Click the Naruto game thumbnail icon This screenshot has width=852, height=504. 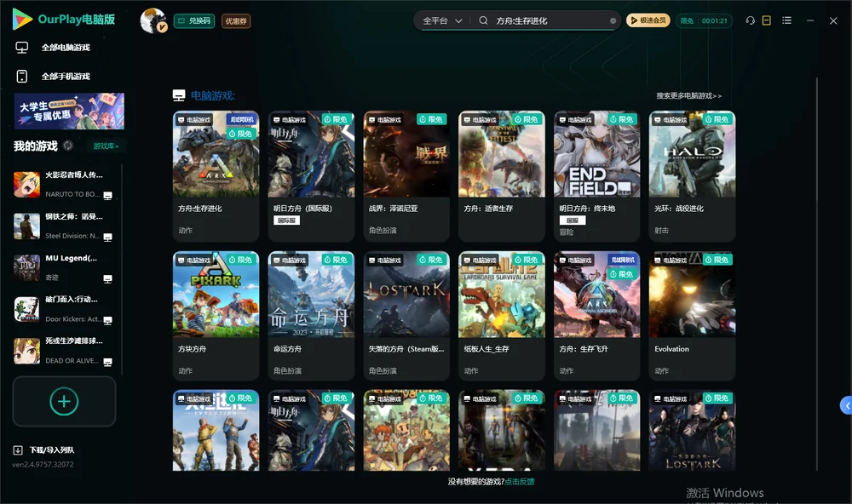pyautogui.click(x=26, y=184)
